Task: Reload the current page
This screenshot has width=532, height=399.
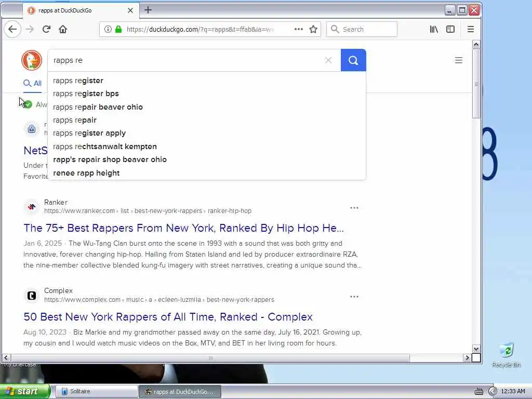Action: (46, 29)
